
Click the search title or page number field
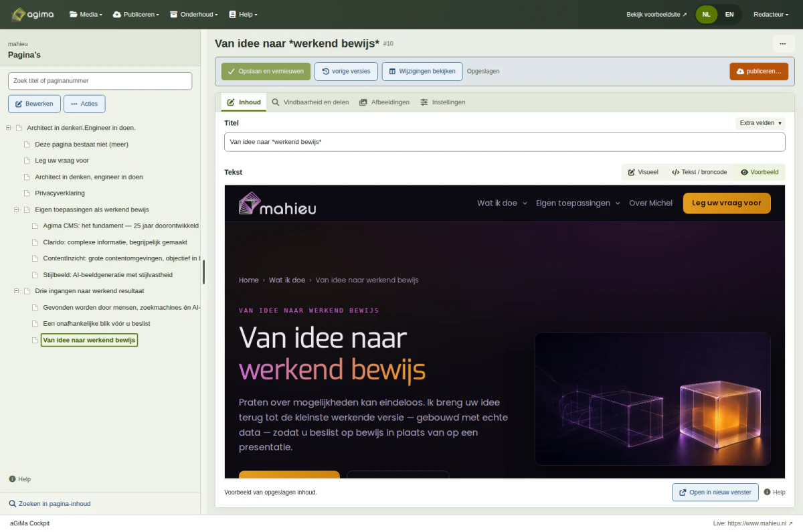point(100,81)
